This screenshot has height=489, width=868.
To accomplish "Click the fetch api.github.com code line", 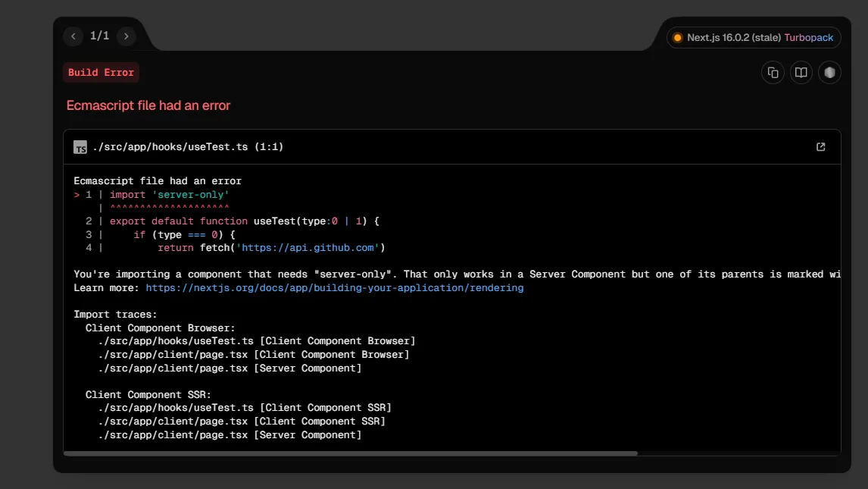I will 271,248.
